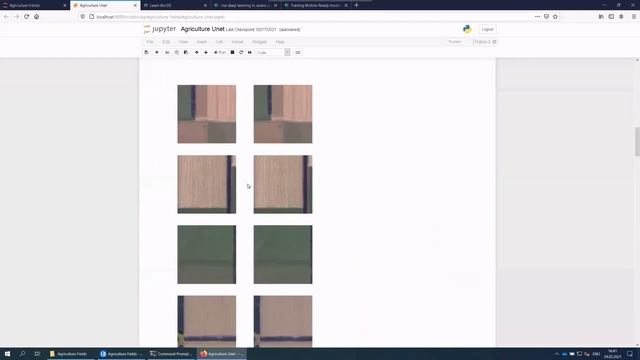Click second row left striped field image
The height and width of the screenshot is (360, 640).
point(207,184)
